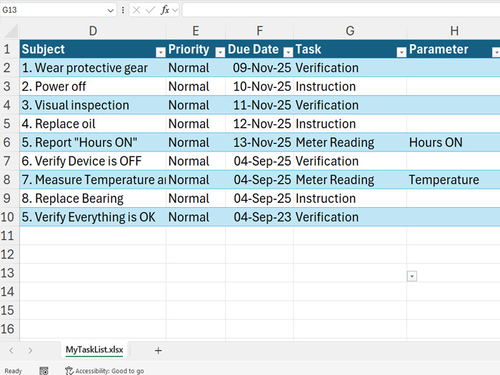Click the Insert Function fx icon

pyautogui.click(x=165, y=10)
